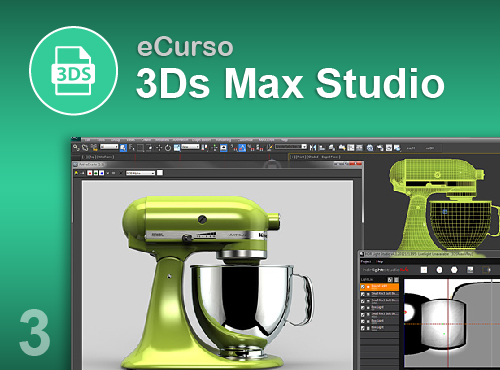
Task: Uncheck the highlighted orange light's checkbox
Action: pyautogui.click(x=363, y=287)
